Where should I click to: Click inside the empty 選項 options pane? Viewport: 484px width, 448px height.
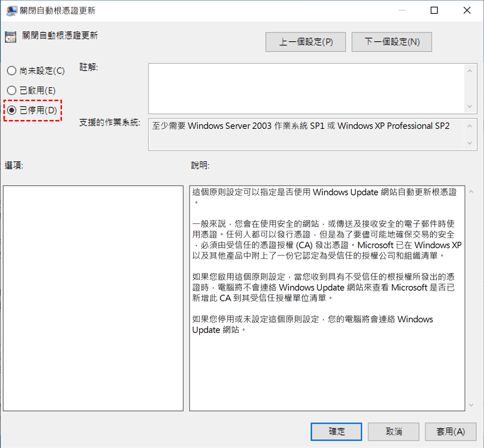click(x=93, y=298)
